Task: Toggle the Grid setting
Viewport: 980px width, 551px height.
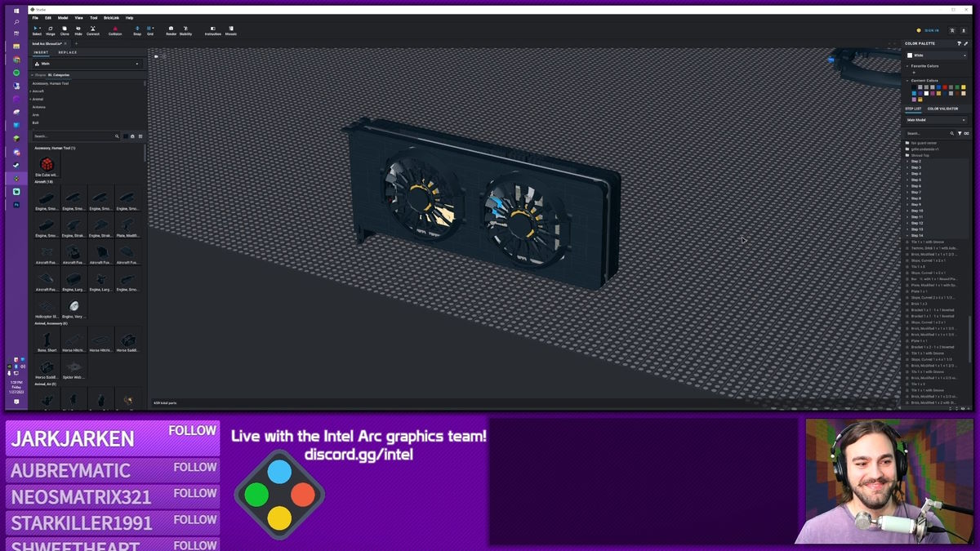Action: 150,30
